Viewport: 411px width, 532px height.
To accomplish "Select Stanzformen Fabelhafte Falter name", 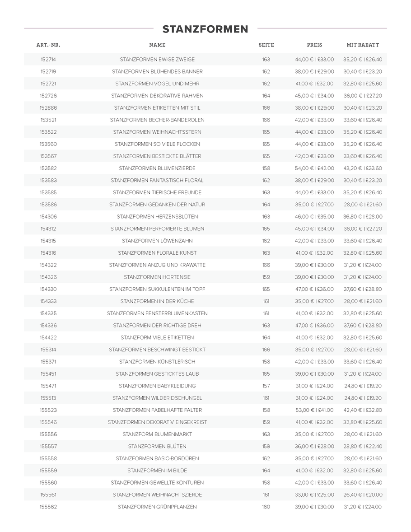I will [x=158, y=410].
